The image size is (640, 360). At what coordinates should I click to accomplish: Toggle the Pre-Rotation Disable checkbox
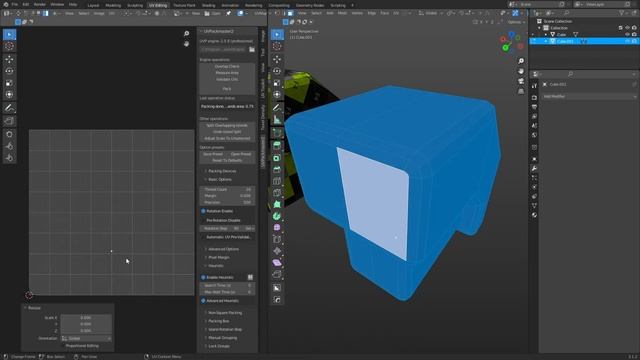[x=203, y=220]
